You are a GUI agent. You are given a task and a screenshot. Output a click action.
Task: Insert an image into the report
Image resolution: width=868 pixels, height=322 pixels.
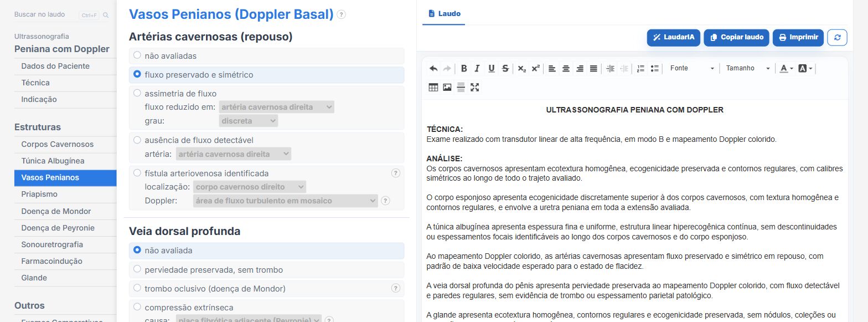pyautogui.click(x=447, y=87)
